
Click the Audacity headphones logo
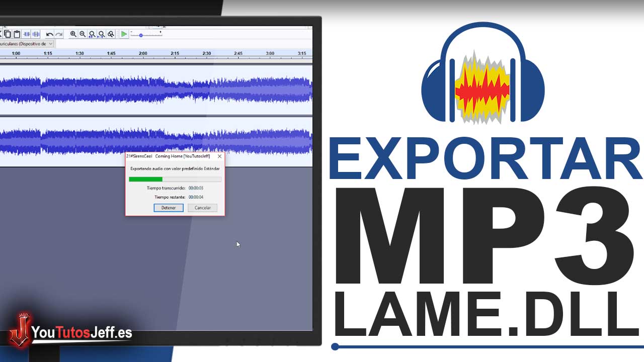click(x=482, y=73)
